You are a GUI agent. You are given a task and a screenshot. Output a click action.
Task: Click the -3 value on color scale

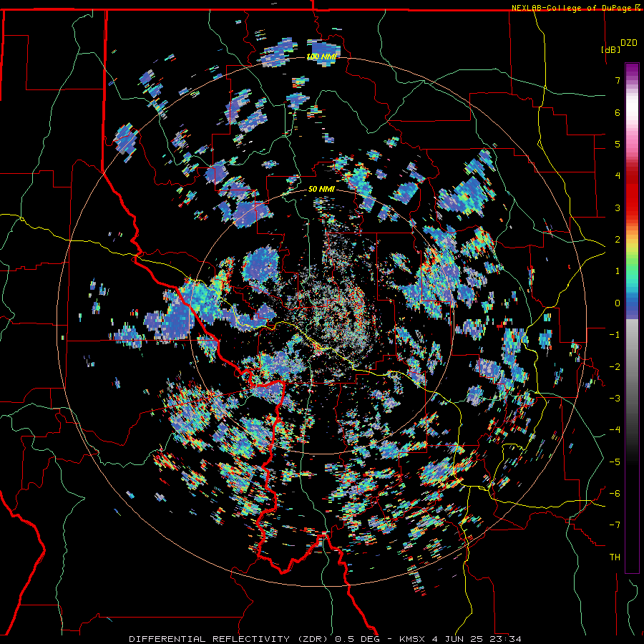pos(615,399)
